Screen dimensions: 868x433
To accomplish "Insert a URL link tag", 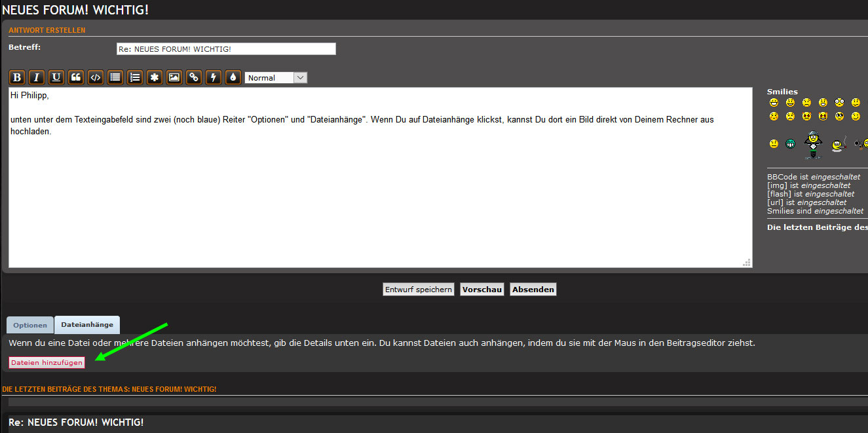I will click(193, 77).
